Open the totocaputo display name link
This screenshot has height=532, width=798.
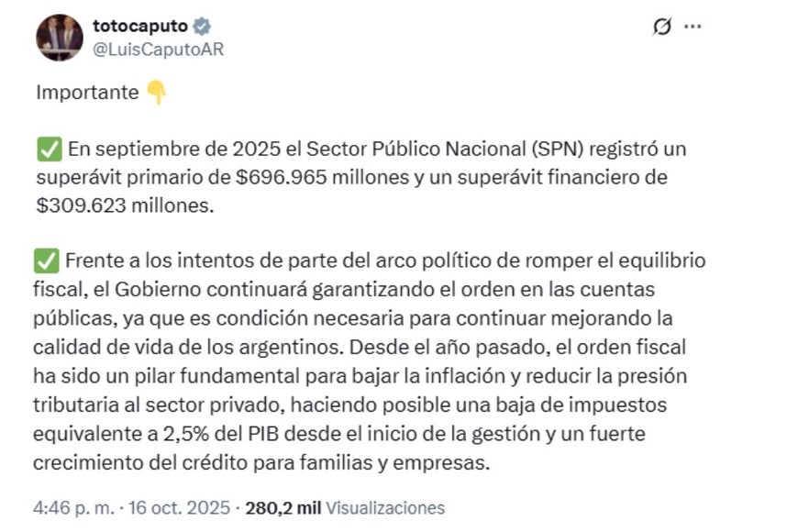(139, 26)
